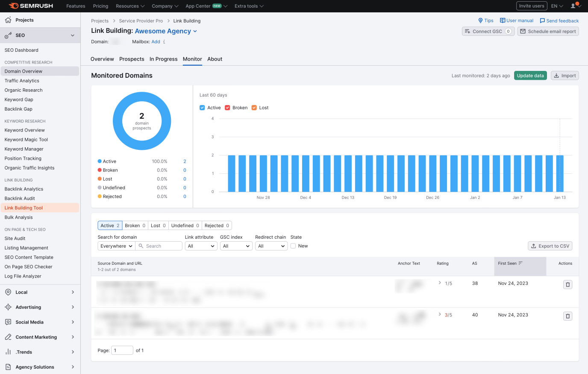The height and width of the screenshot is (374, 588).
Task: Open the user profile icon
Action: pos(573,6)
